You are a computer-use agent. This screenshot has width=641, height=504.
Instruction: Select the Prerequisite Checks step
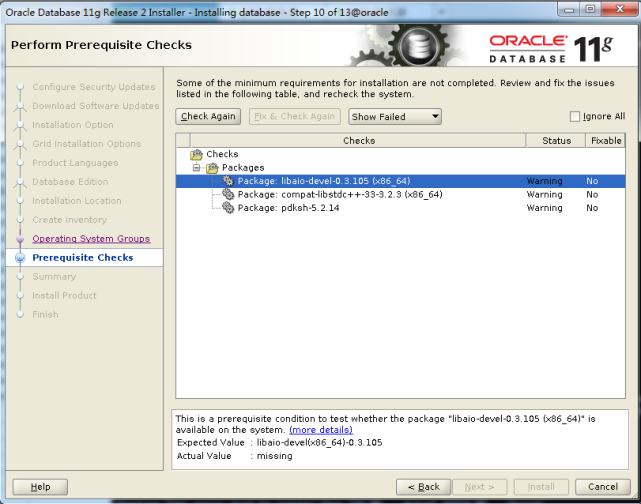[83, 258]
